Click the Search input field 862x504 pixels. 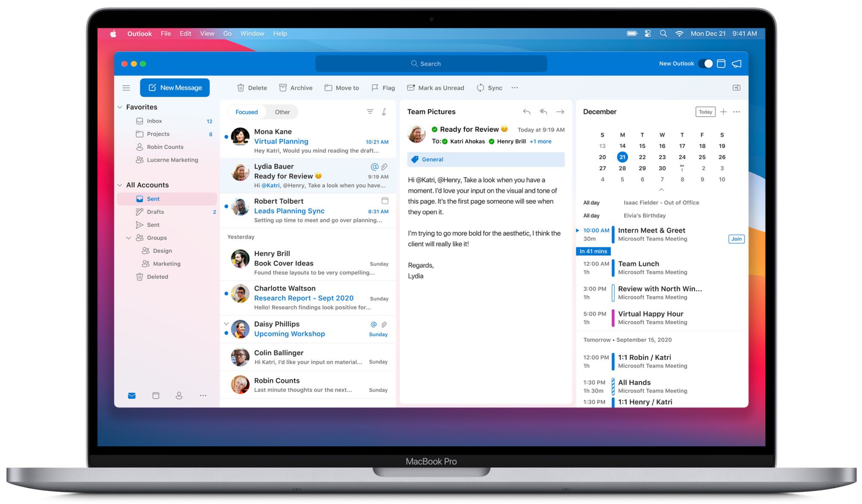point(431,64)
